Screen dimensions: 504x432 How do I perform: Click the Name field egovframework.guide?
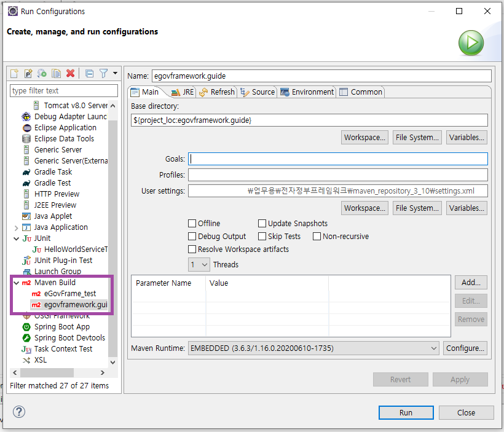(x=321, y=76)
